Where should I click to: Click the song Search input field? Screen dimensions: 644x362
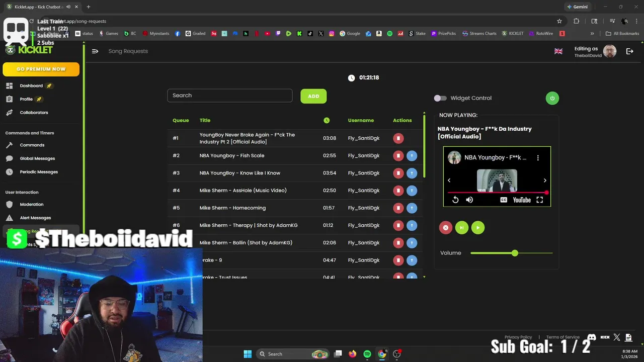pyautogui.click(x=230, y=96)
